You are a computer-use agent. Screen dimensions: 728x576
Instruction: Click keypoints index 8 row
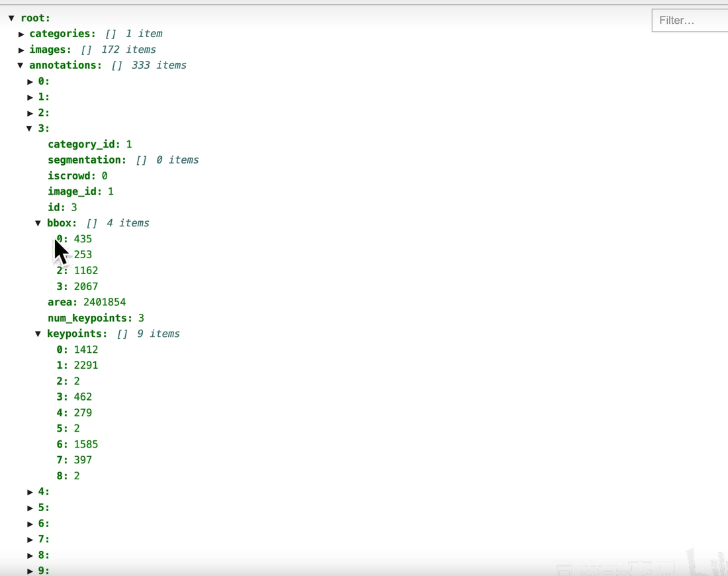point(68,476)
